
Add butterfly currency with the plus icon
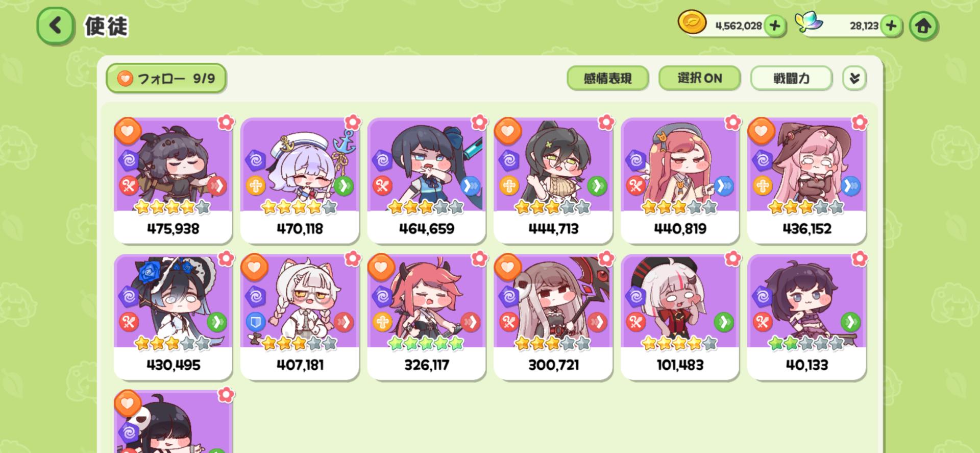pyautogui.click(x=891, y=26)
